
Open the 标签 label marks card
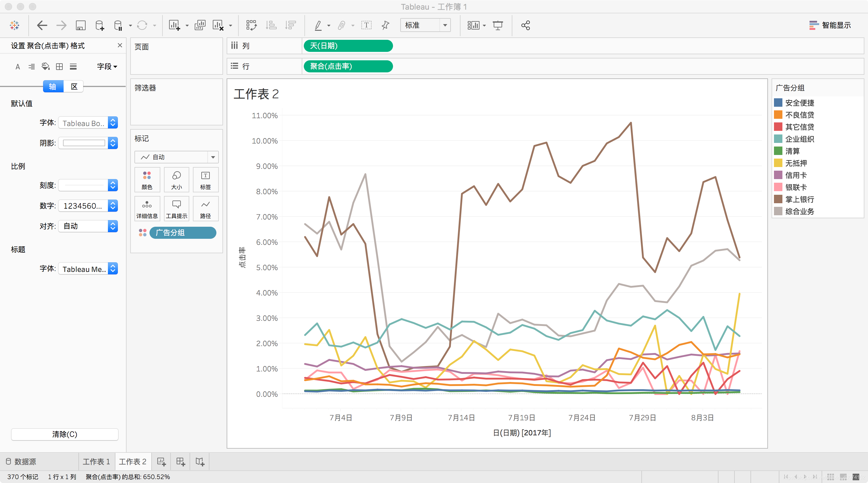pos(205,180)
